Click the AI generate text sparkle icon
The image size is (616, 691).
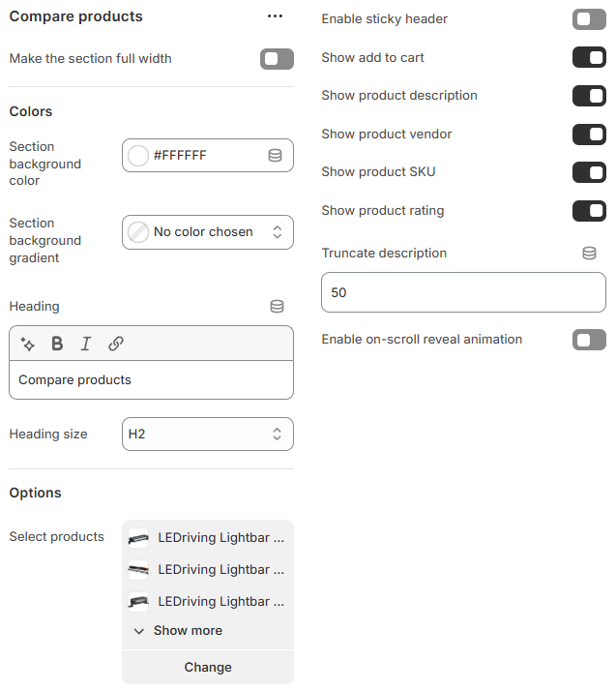(28, 344)
